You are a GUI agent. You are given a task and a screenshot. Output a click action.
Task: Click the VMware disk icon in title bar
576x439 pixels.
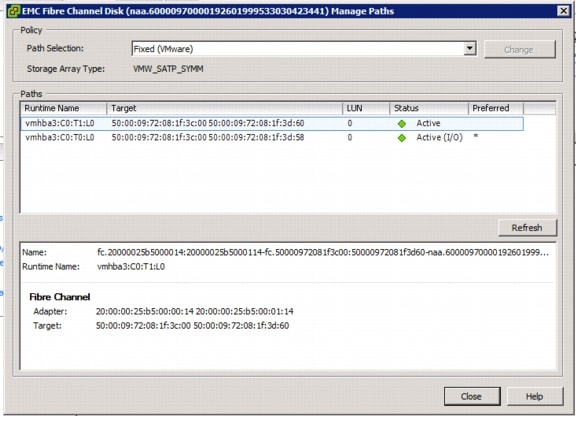[x=14, y=11]
